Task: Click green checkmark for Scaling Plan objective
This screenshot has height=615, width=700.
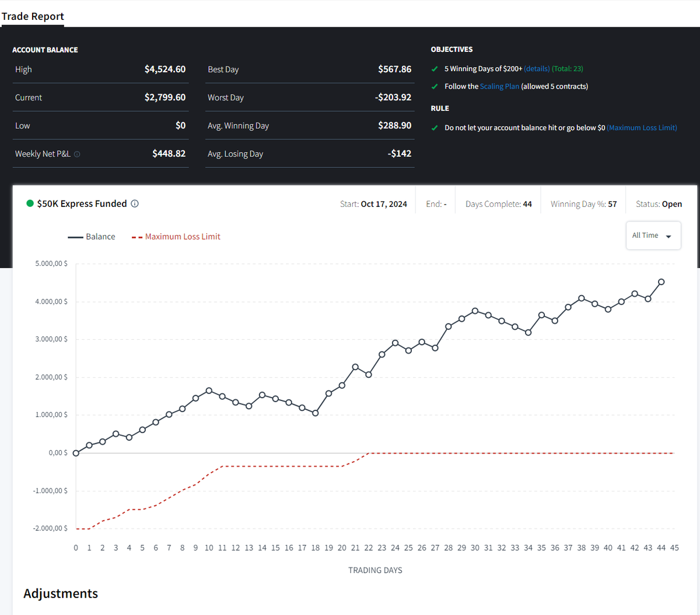Action: [435, 86]
